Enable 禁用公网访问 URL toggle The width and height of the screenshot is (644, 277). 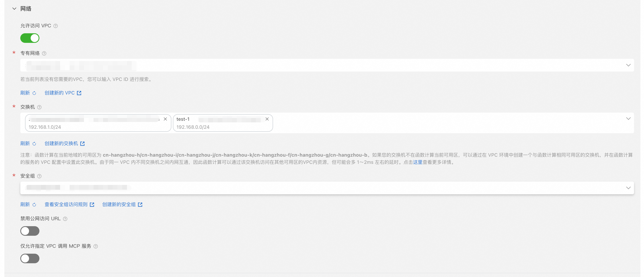click(x=30, y=231)
